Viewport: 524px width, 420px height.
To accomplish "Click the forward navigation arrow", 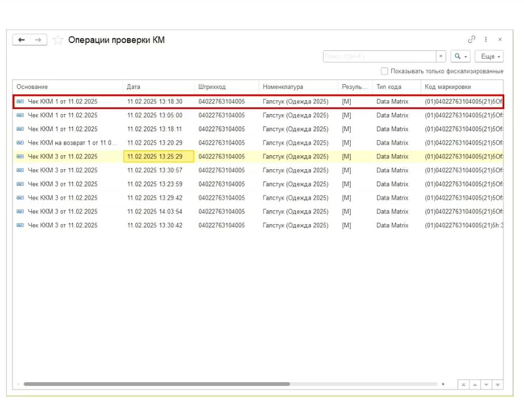I will (38, 40).
